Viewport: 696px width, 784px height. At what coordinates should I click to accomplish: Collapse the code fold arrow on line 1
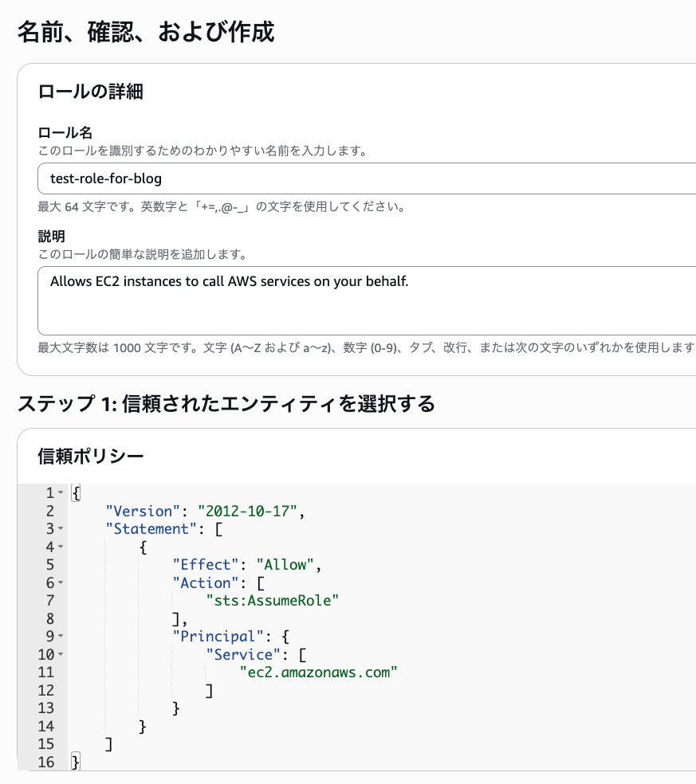click(x=61, y=493)
